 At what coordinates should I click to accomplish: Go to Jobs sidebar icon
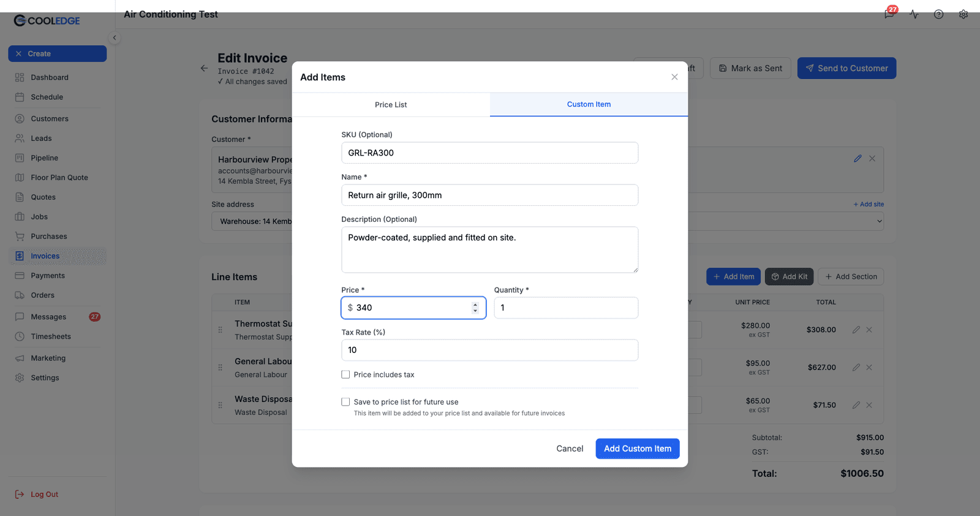20,217
